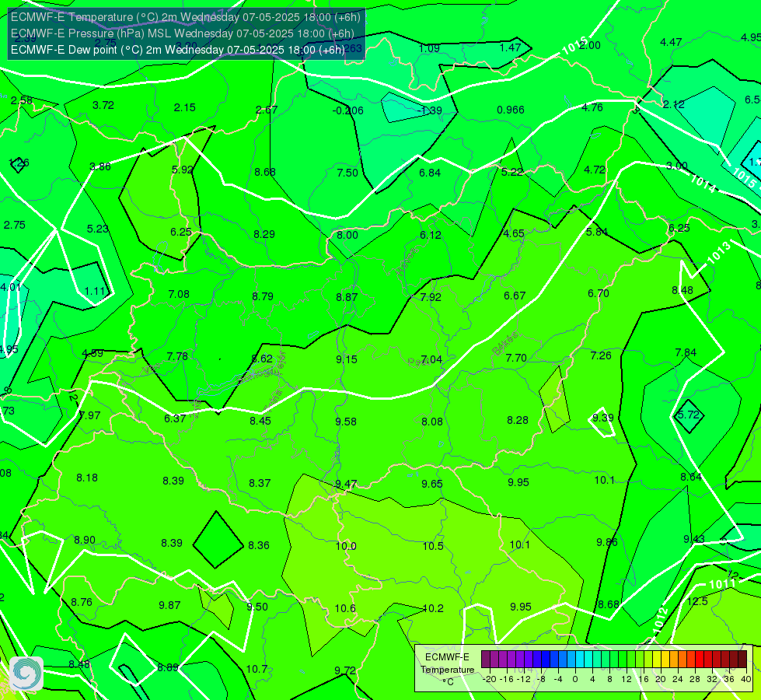This screenshot has width=761, height=700.
Task: Click the 2.67 map value
Action: pyautogui.click(x=267, y=110)
